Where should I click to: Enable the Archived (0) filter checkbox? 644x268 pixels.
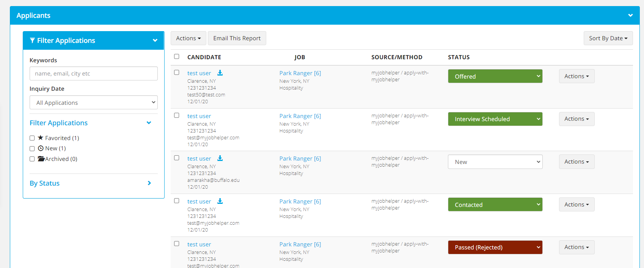[x=32, y=159]
